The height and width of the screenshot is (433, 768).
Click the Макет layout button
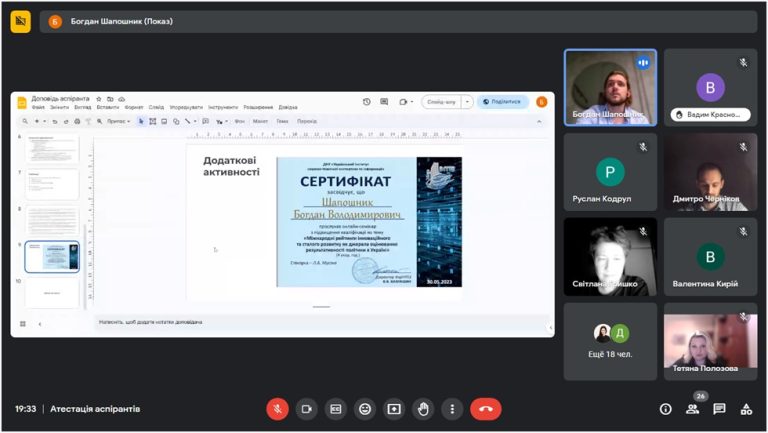tap(260, 121)
